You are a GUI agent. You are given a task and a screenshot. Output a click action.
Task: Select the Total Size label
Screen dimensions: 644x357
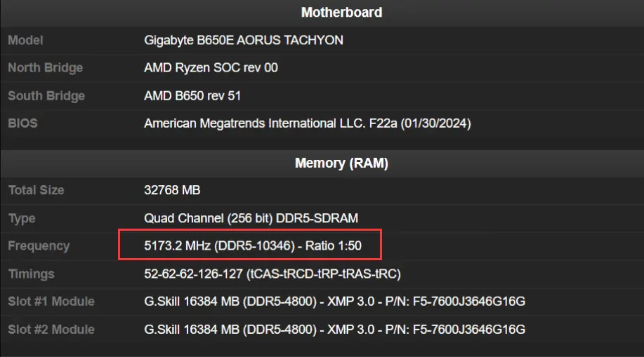click(x=36, y=190)
